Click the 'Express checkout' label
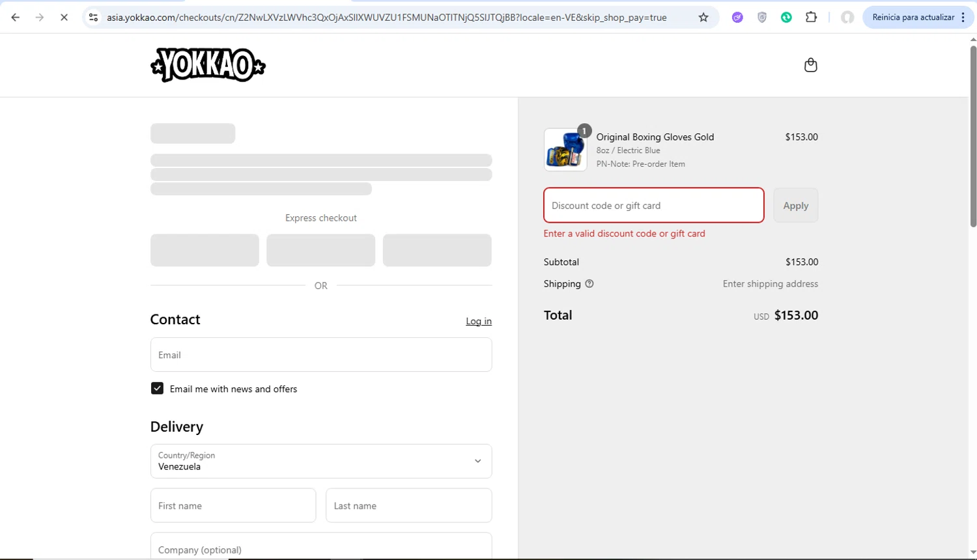The height and width of the screenshot is (560, 977). point(321,218)
